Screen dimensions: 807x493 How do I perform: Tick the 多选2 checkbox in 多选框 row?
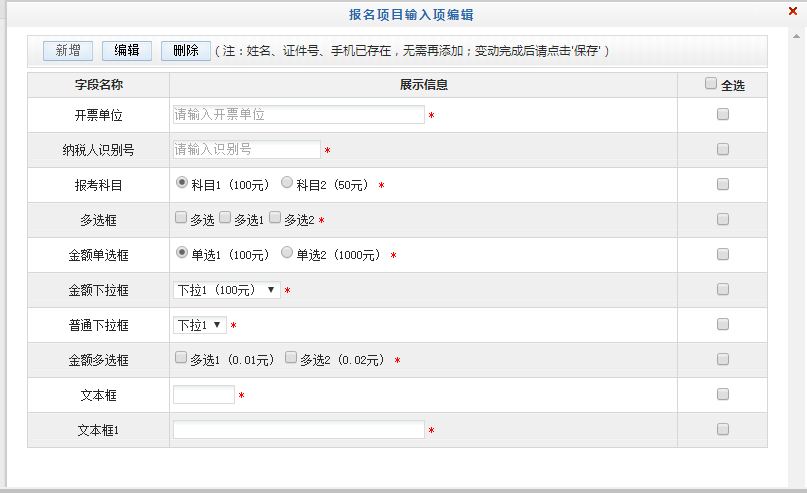pos(275,217)
